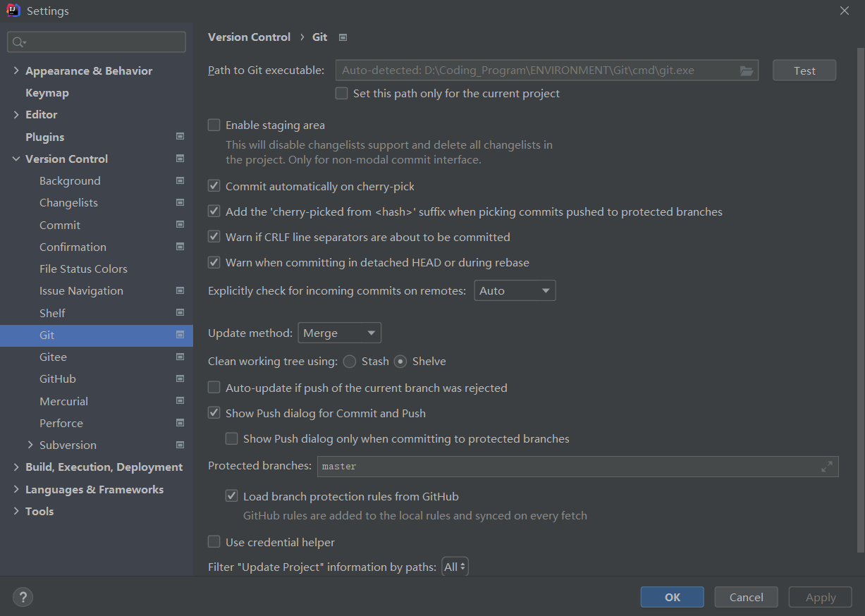Select the Stash radio button

pyautogui.click(x=350, y=362)
